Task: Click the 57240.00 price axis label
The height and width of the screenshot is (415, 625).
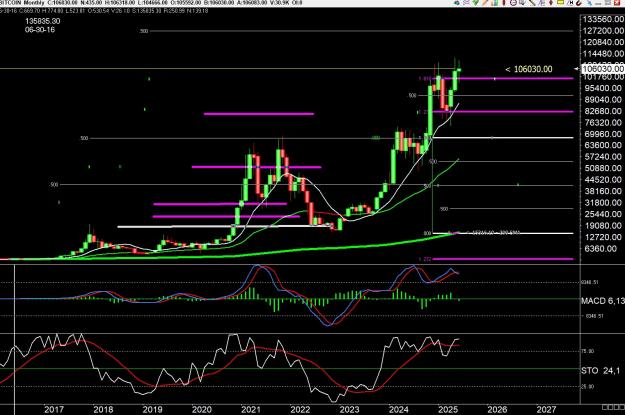Action: tap(603, 157)
